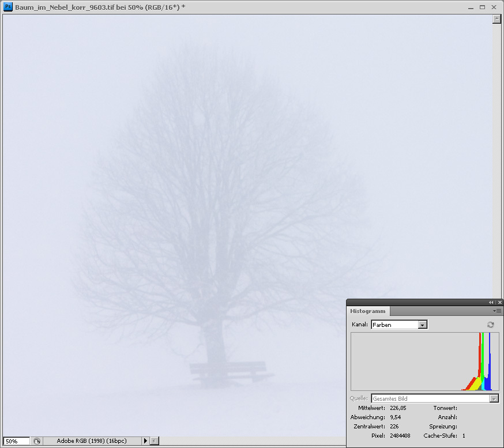Maximize the Baum_im_Nebel document window
The image size is (504, 448).
pyautogui.click(x=482, y=7)
